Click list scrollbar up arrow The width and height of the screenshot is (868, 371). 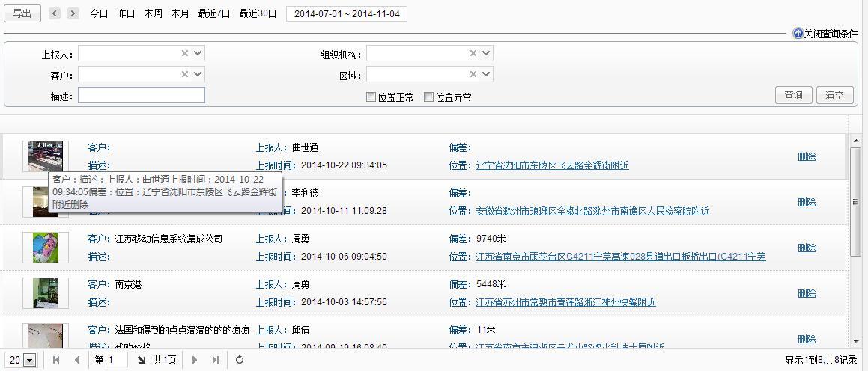855,141
